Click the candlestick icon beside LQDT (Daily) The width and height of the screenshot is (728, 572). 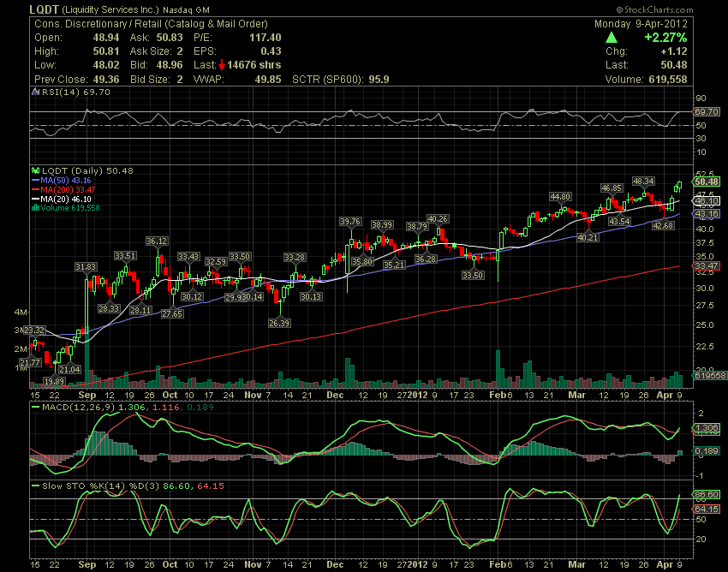[x=36, y=171]
